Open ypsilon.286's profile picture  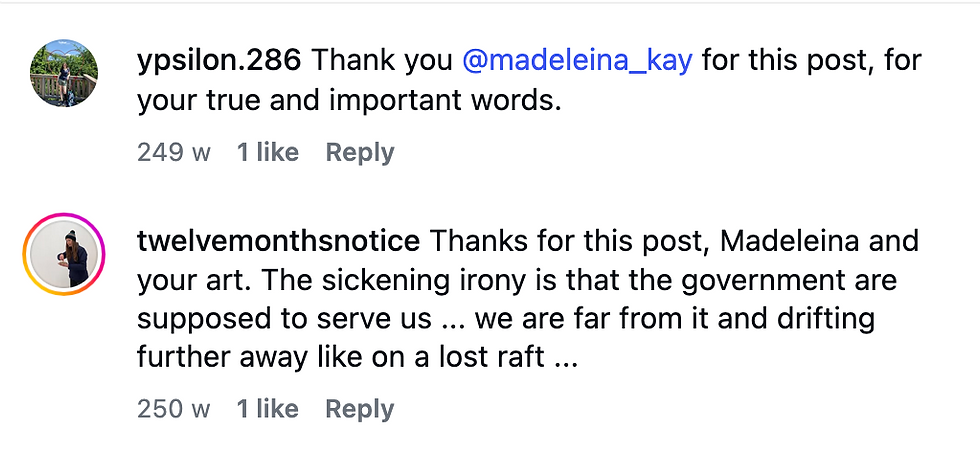pyautogui.click(x=64, y=75)
